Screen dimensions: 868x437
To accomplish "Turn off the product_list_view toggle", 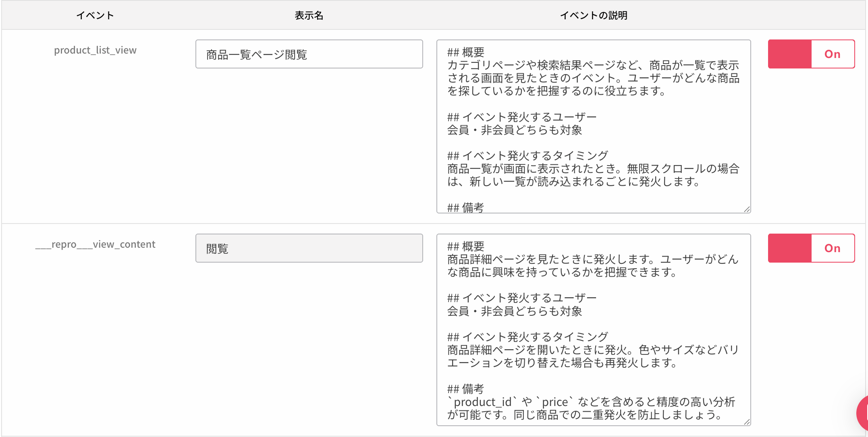I will coord(811,54).
